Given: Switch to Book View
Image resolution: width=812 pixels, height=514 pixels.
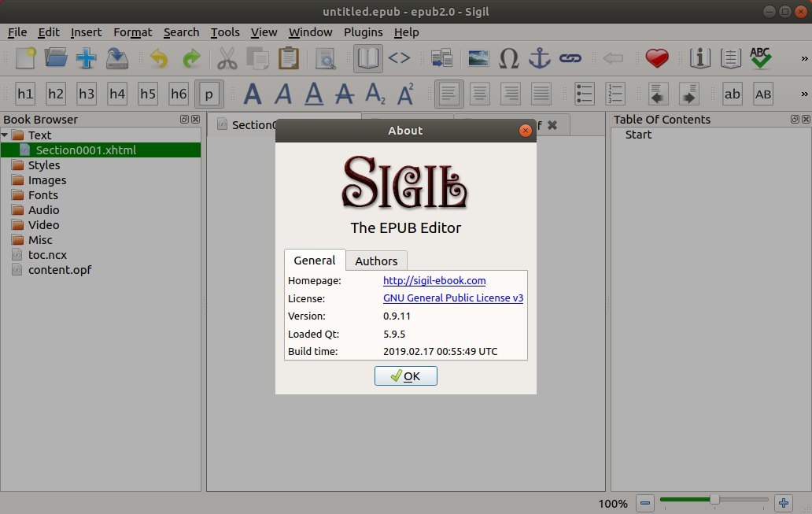Looking at the screenshot, I should click(x=368, y=58).
